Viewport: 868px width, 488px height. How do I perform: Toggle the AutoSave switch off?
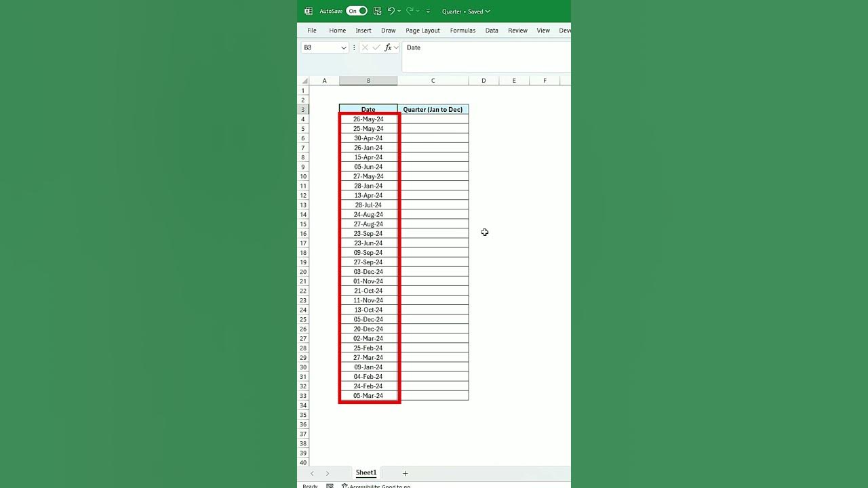click(x=357, y=11)
